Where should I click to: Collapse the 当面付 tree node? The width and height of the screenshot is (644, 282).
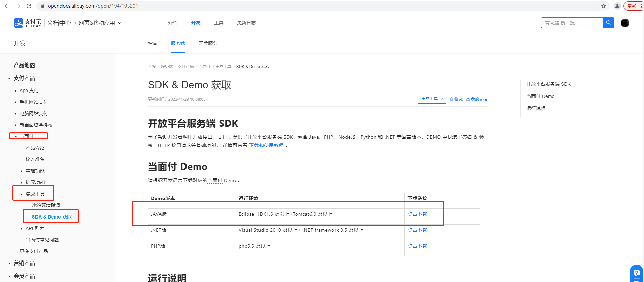coord(16,137)
